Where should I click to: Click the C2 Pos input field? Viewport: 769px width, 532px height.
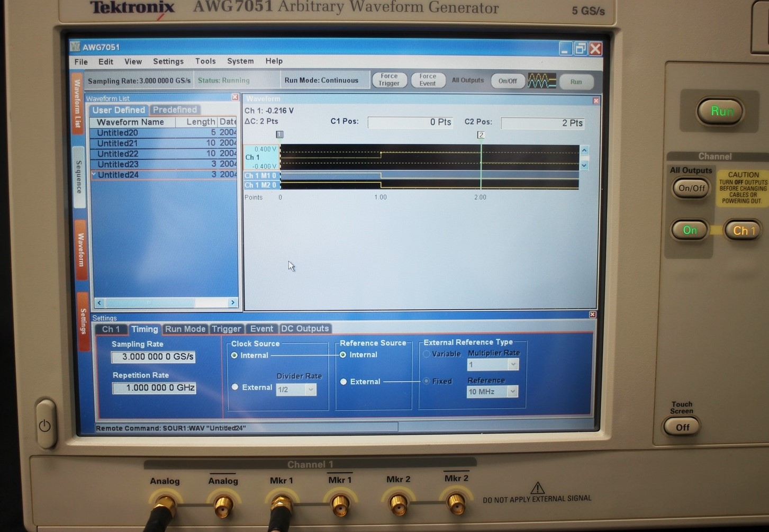543,123
